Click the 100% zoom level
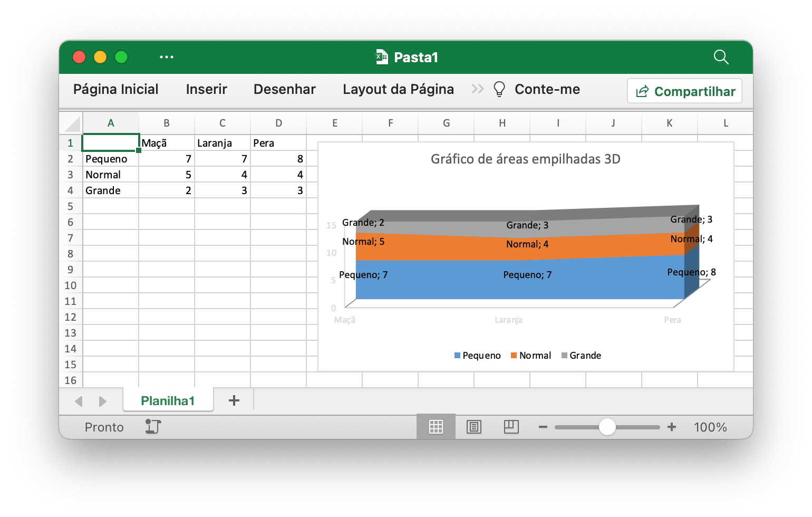The width and height of the screenshot is (812, 517). point(710,427)
